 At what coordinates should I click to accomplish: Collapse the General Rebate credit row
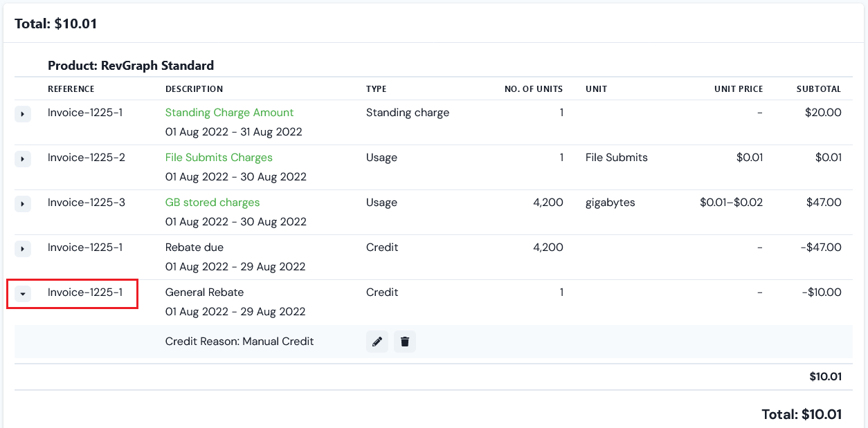click(x=23, y=293)
